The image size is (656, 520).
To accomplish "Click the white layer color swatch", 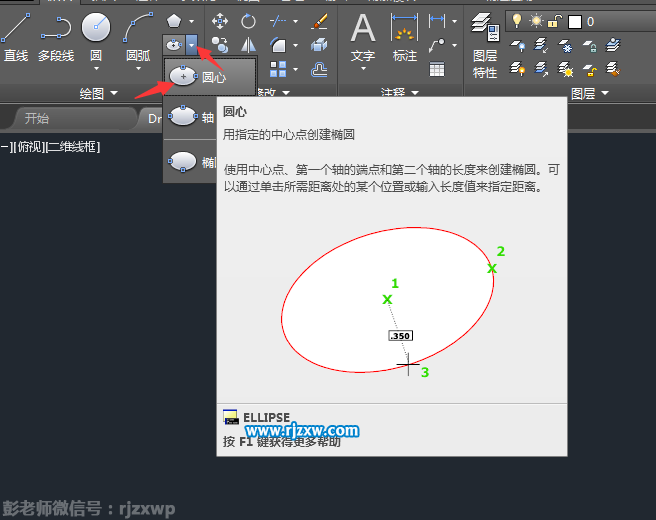I will [575, 21].
